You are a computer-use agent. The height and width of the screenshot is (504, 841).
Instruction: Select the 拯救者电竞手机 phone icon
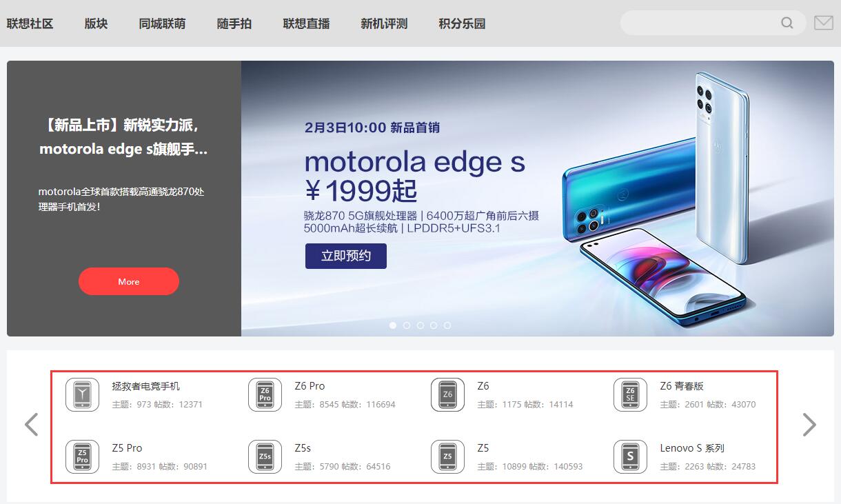[x=82, y=395]
